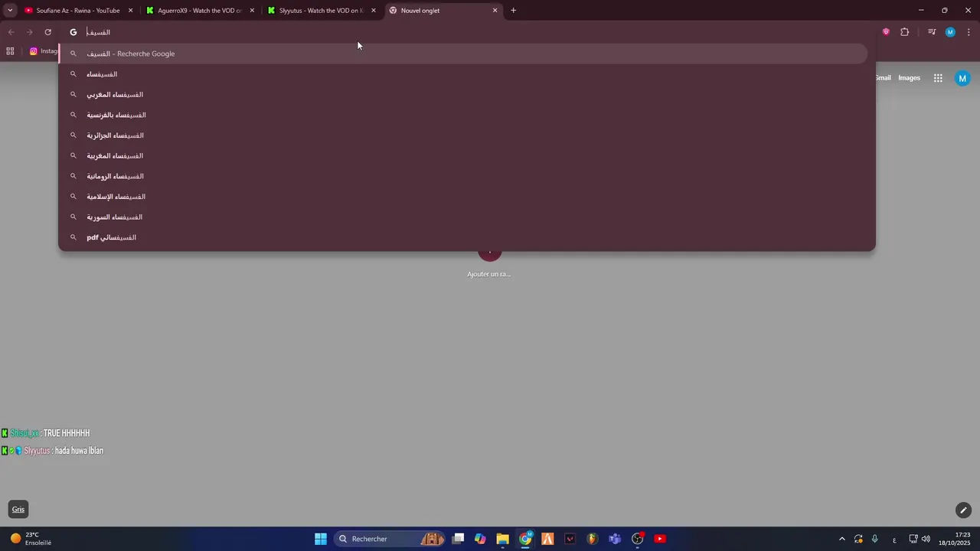The width and height of the screenshot is (980, 551).
Task: Open File Explorer from the taskbar
Action: [502, 539]
